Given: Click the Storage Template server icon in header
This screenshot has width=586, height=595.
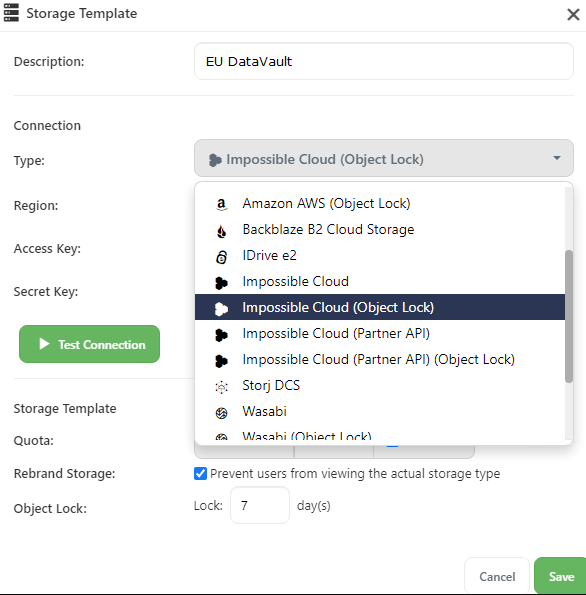Looking at the screenshot, I should [11, 13].
